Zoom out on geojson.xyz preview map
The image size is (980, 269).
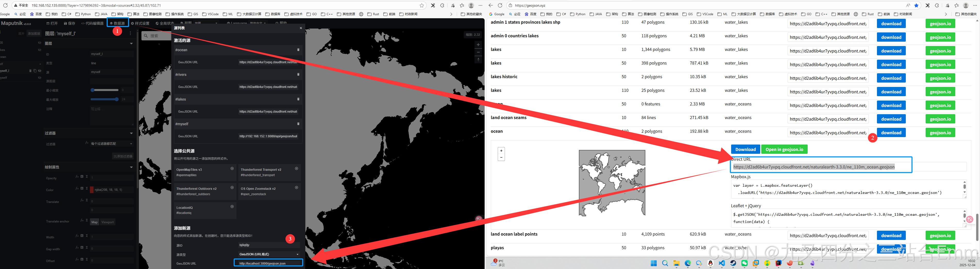[501, 157]
